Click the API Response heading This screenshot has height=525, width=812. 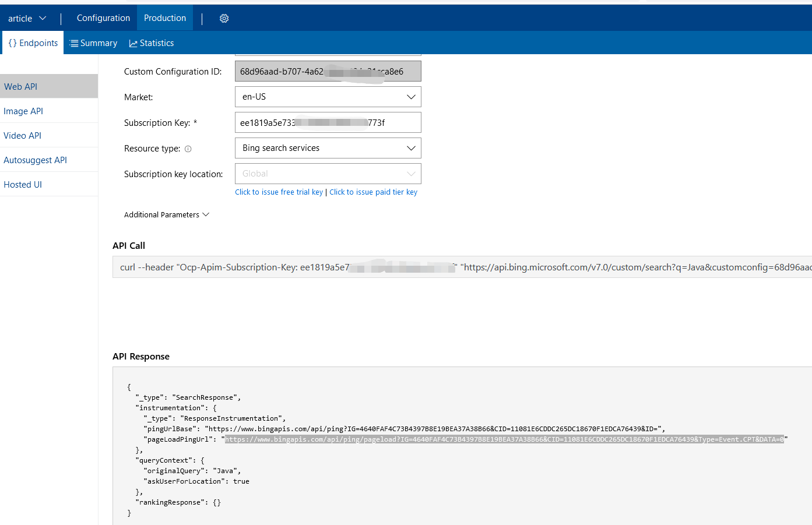tap(141, 357)
